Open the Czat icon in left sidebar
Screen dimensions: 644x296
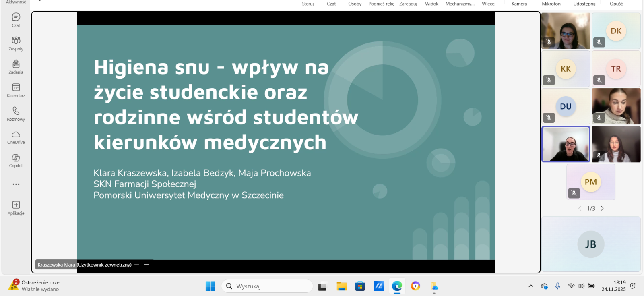(x=16, y=20)
